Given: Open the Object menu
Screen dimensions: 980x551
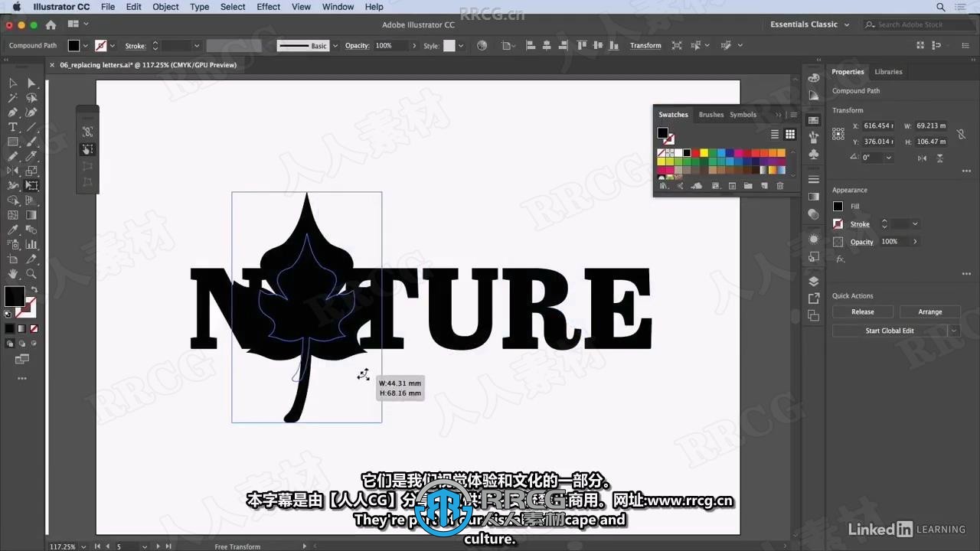Looking at the screenshot, I should (x=165, y=7).
